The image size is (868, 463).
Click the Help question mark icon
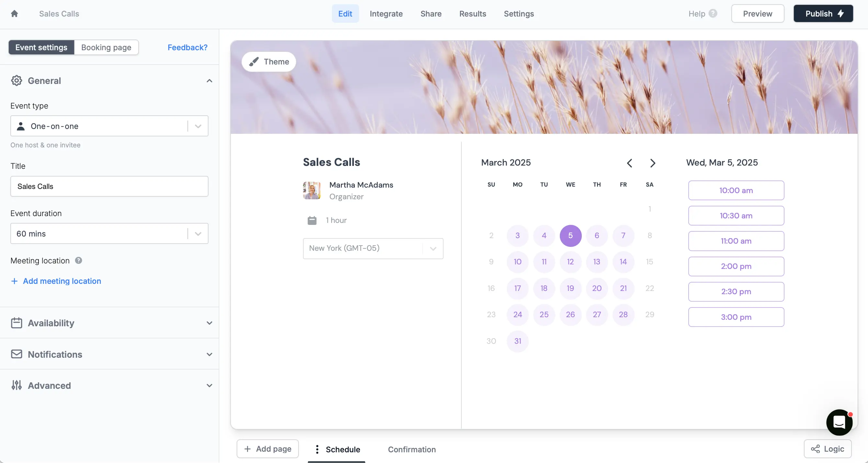coord(713,14)
